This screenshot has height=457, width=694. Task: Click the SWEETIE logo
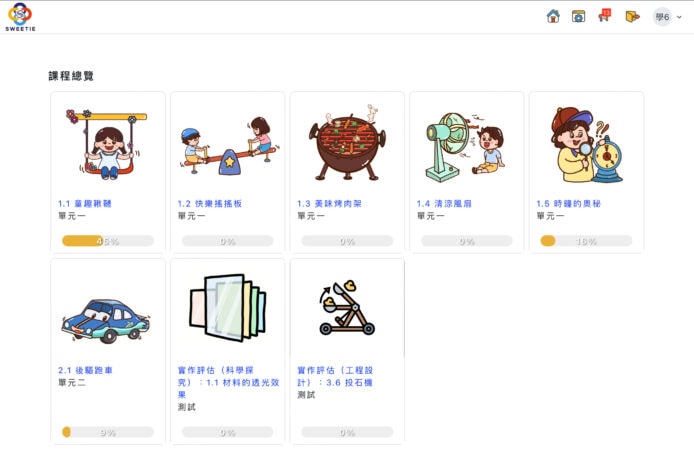tap(20, 17)
